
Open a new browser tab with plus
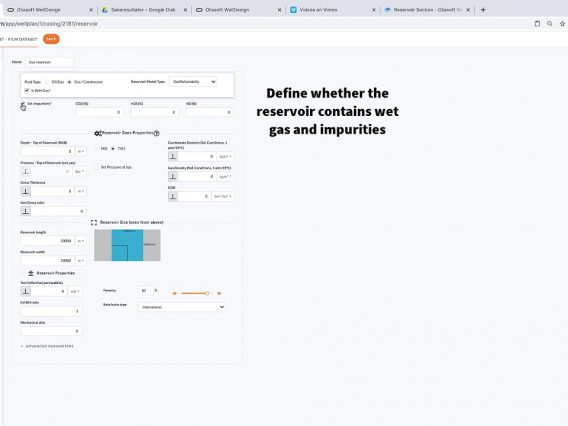click(x=483, y=10)
